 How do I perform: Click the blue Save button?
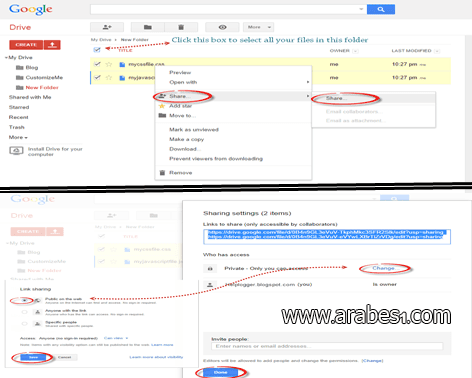(33, 357)
